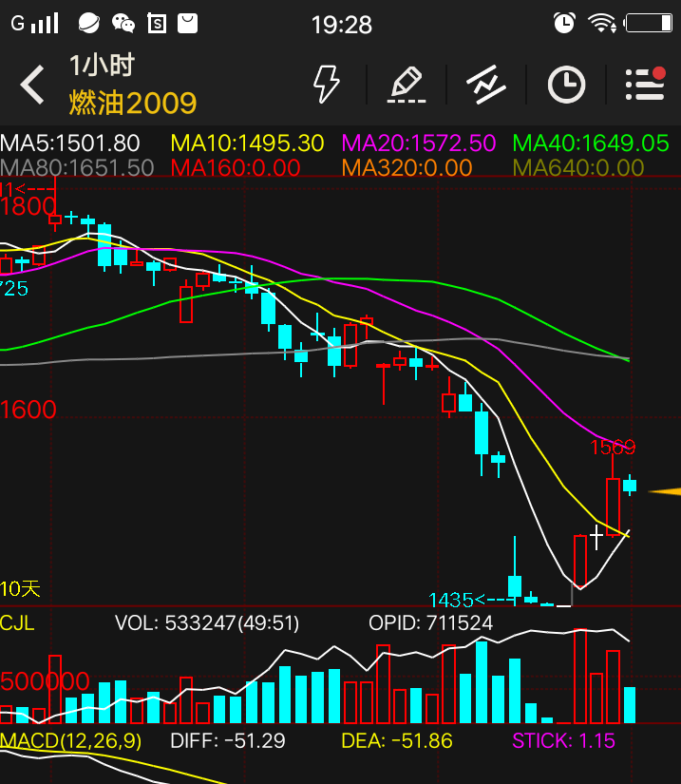Tap the signal strength bars
The image size is (681, 784).
45,23
